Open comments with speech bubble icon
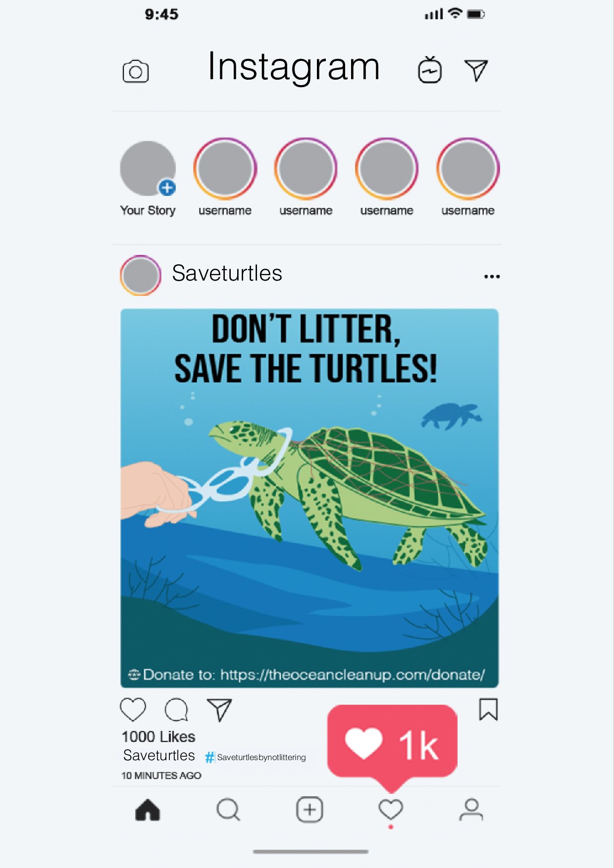 (x=176, y=710)
